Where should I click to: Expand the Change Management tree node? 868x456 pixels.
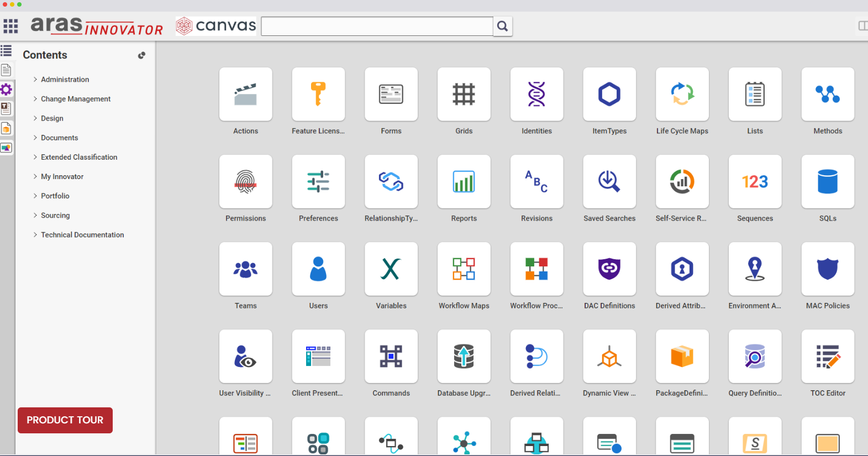(x=35, y=99)
